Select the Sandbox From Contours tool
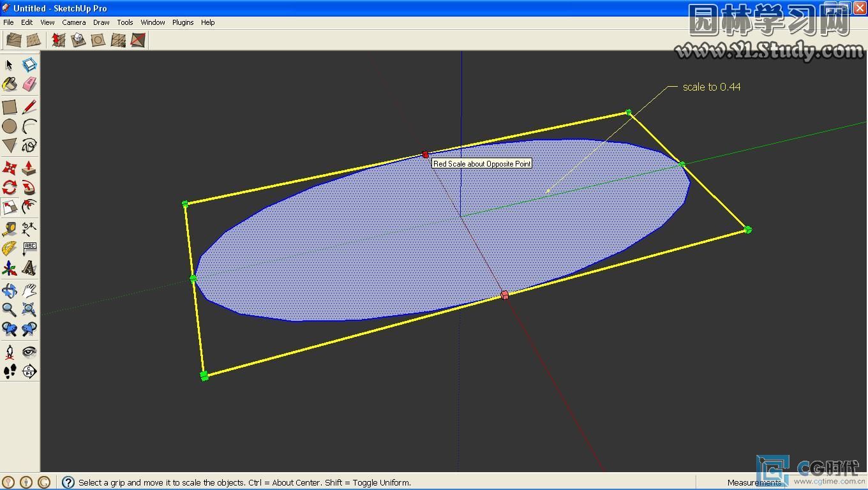The width and height of the screenshot is (868, 490). (x=14, y=40)
